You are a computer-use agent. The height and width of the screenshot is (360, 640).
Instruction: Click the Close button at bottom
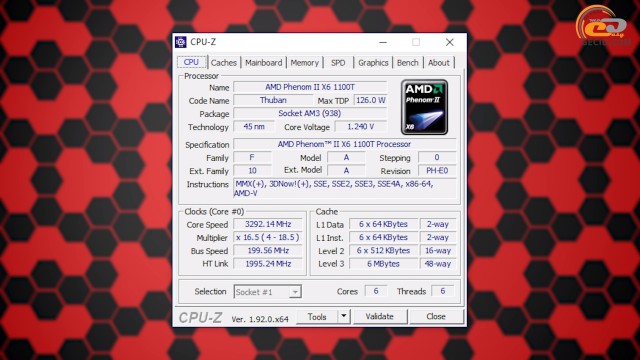436,317
